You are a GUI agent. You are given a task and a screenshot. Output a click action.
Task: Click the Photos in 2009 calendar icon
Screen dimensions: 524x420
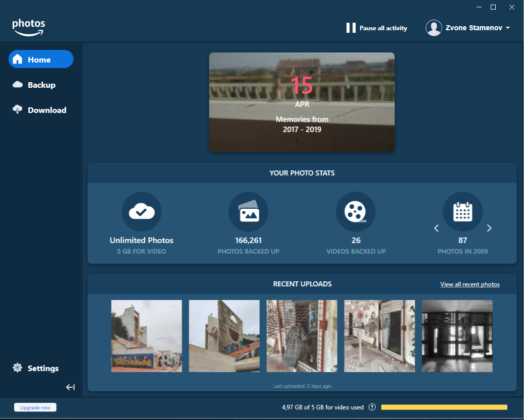(462, 212)
